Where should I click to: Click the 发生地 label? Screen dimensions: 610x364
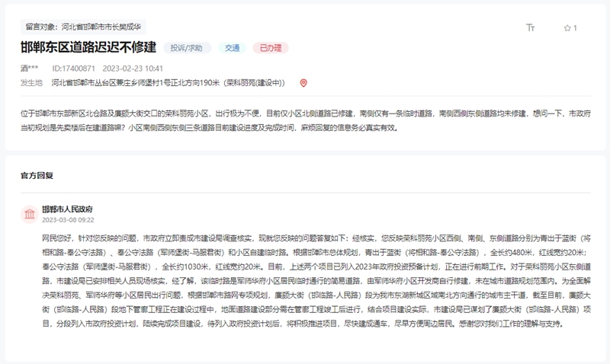tap(31, 83)
